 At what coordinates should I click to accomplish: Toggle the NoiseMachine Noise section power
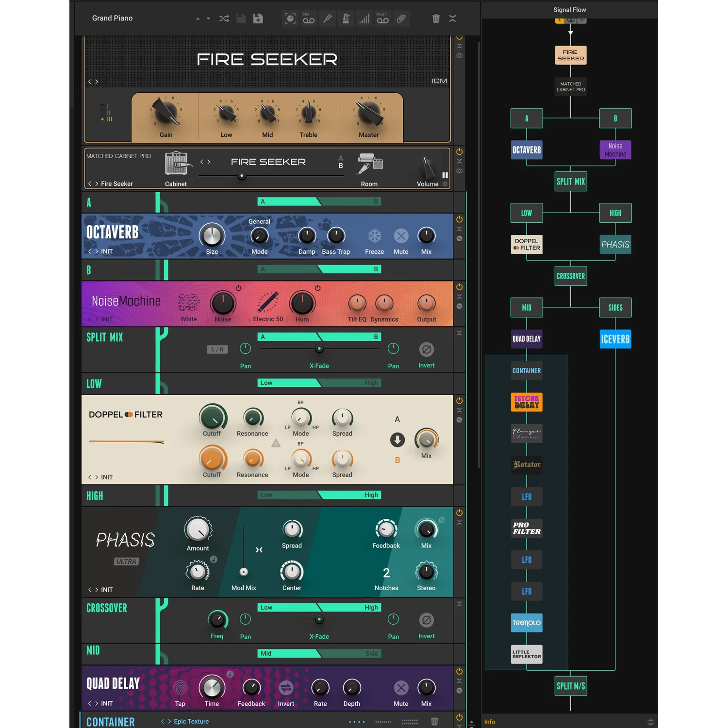tap(238, 288)
